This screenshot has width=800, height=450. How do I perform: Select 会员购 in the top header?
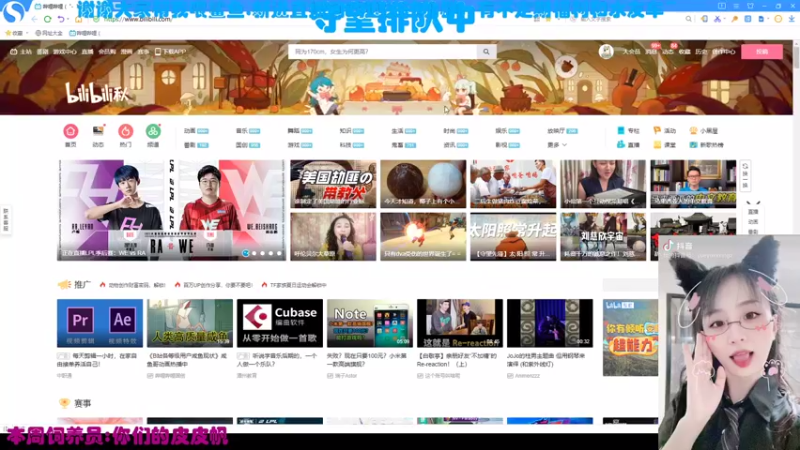[x=107, y=52]
